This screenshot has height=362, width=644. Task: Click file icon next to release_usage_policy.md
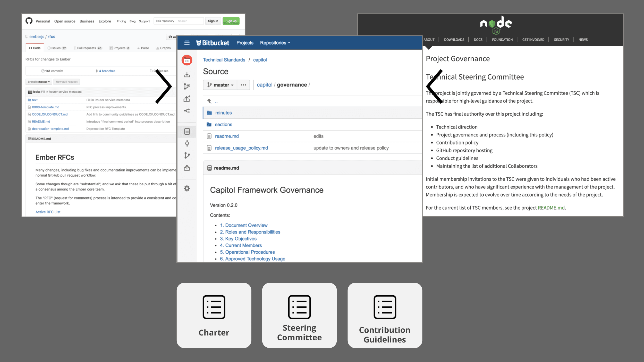[209, 148]
